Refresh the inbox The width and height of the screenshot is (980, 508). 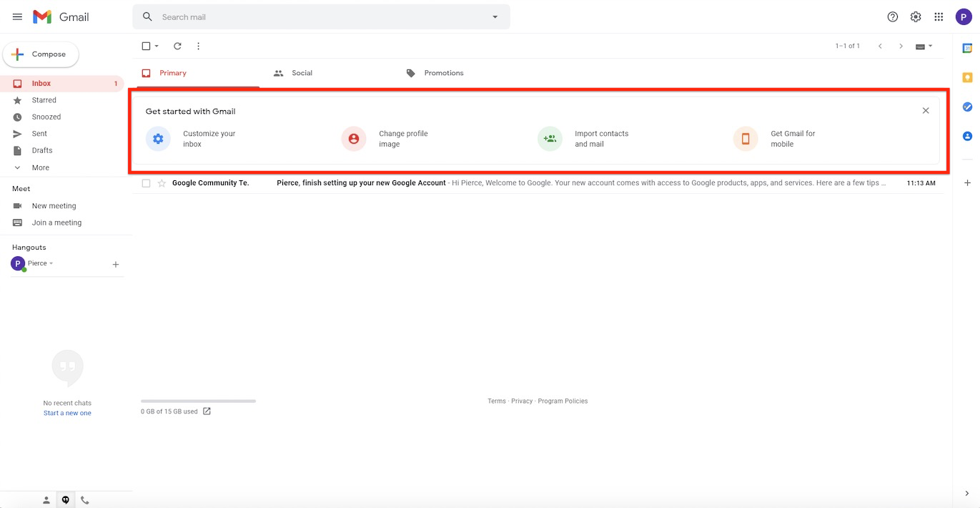pyautogui.click(x=177, y=46)
